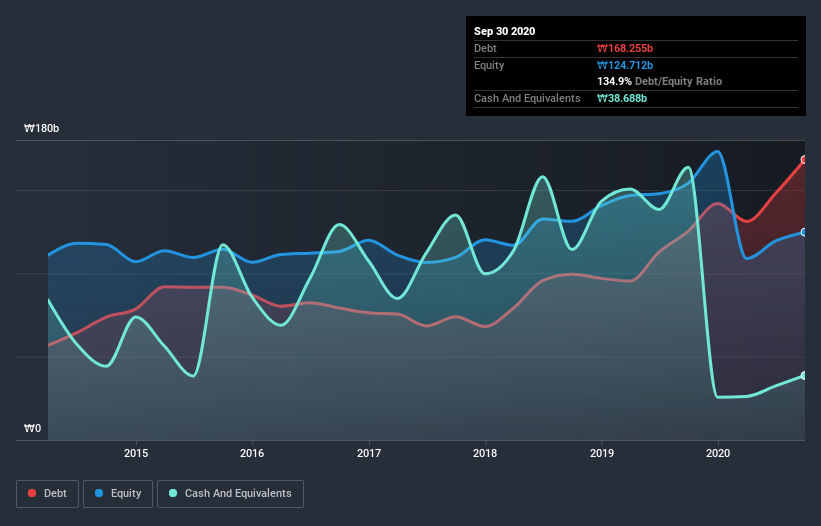Image resolution: width=821 pixels, height=526 pixels.
Task: Click the 2018 x-axis label
Action: 485,453
